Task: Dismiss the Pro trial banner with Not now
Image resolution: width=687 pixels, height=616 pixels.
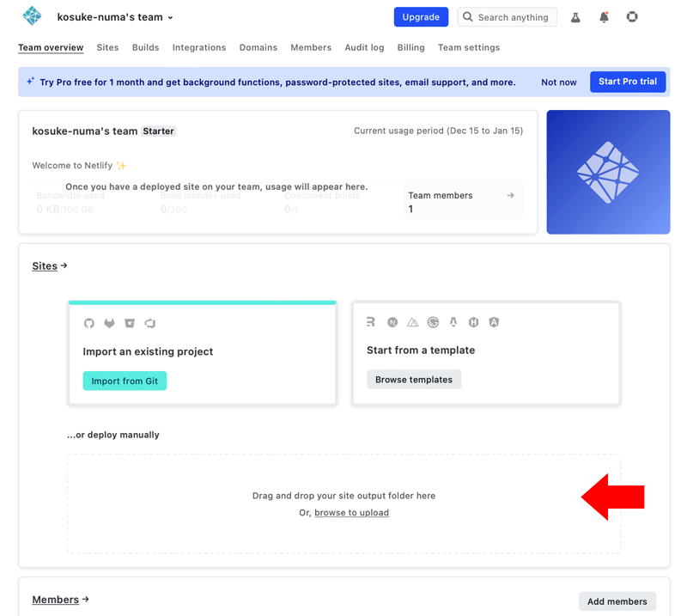Action: tap(559, 82)
